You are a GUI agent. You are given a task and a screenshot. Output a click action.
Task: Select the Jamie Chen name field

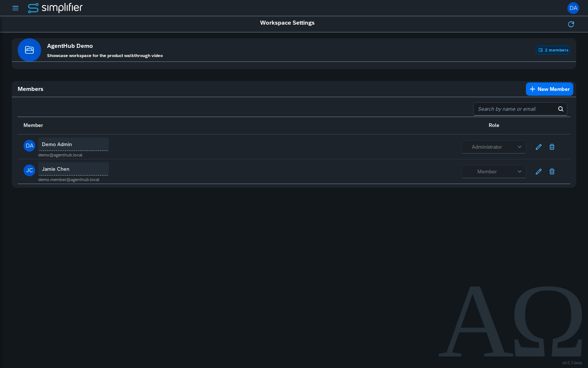pos(73,169)
